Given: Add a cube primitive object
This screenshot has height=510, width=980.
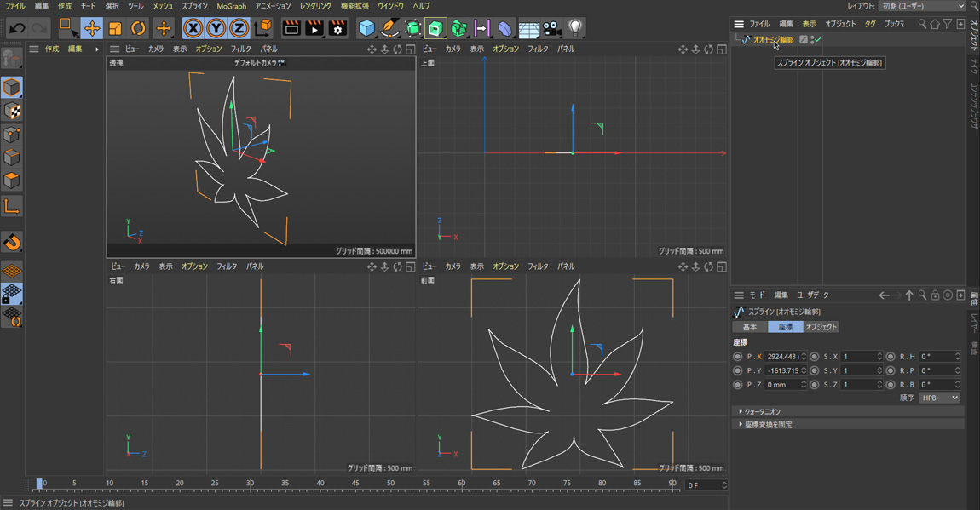Looking at the screenshot, I should pyautogui.click(x=366, y=28).
